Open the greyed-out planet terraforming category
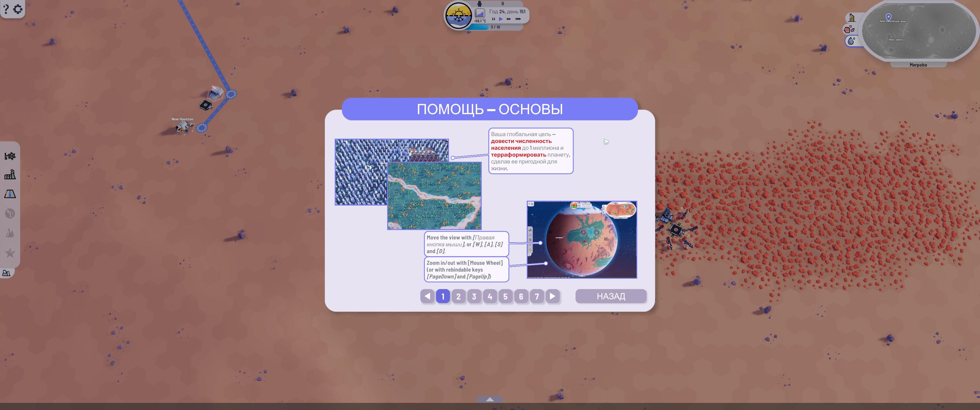Screen dimensions: 980x410 click(10, 213)
